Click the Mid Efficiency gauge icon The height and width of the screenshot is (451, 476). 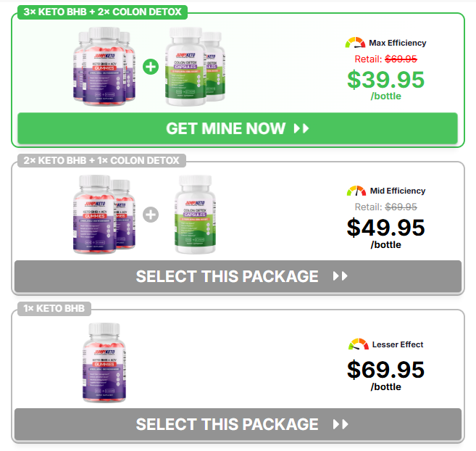(x=356, y=191)
